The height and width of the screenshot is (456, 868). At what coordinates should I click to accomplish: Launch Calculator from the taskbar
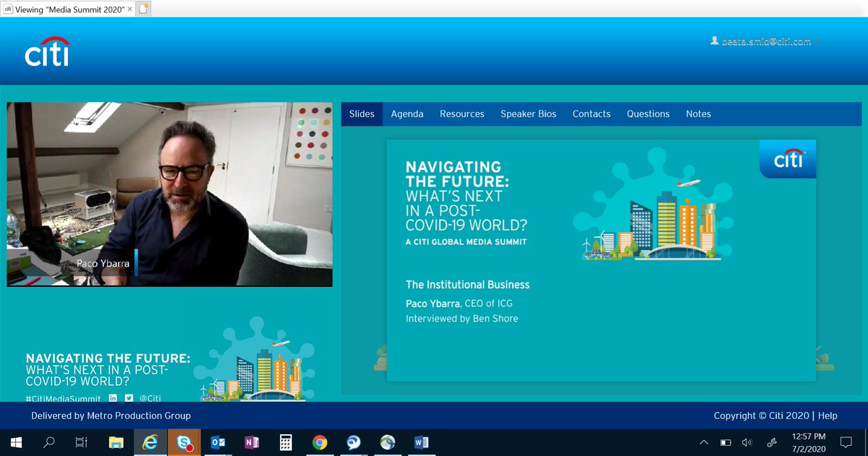tap(286, 442)
